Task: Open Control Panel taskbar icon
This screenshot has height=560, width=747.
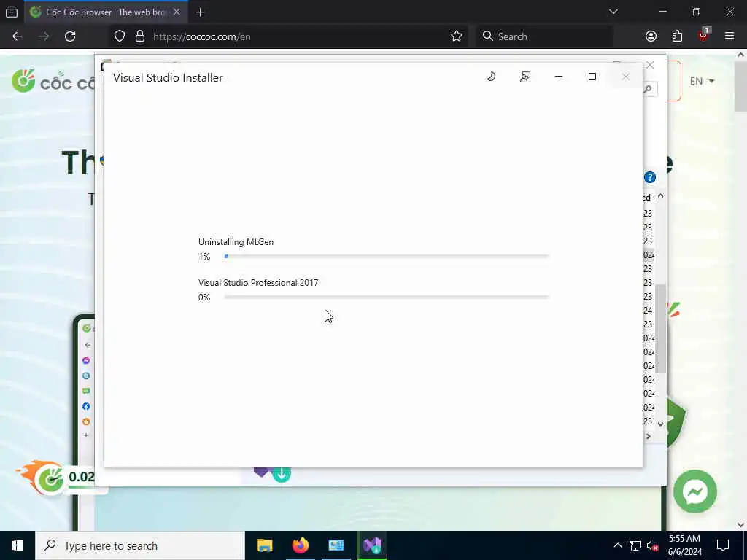Action: 336,545
